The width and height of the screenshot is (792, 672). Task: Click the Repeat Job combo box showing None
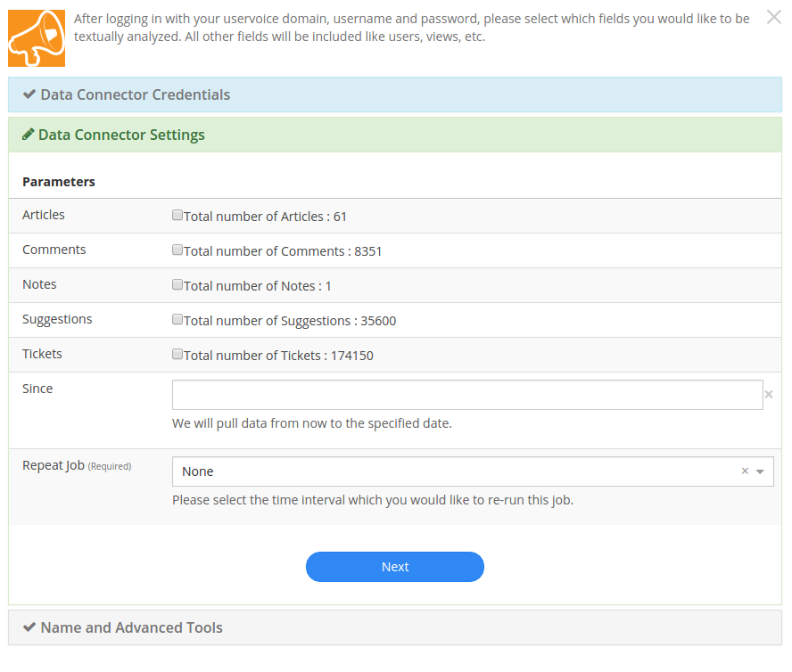coord(473,471)
